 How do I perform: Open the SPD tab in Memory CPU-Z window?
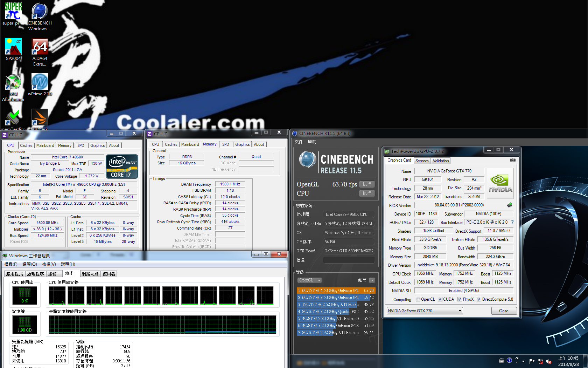(x=225, y=144)
